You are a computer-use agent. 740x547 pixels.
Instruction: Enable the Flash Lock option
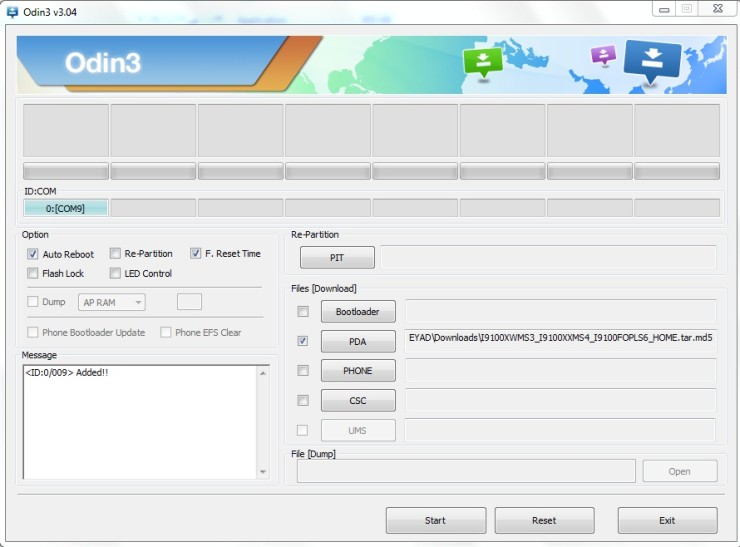click(33, 273)
